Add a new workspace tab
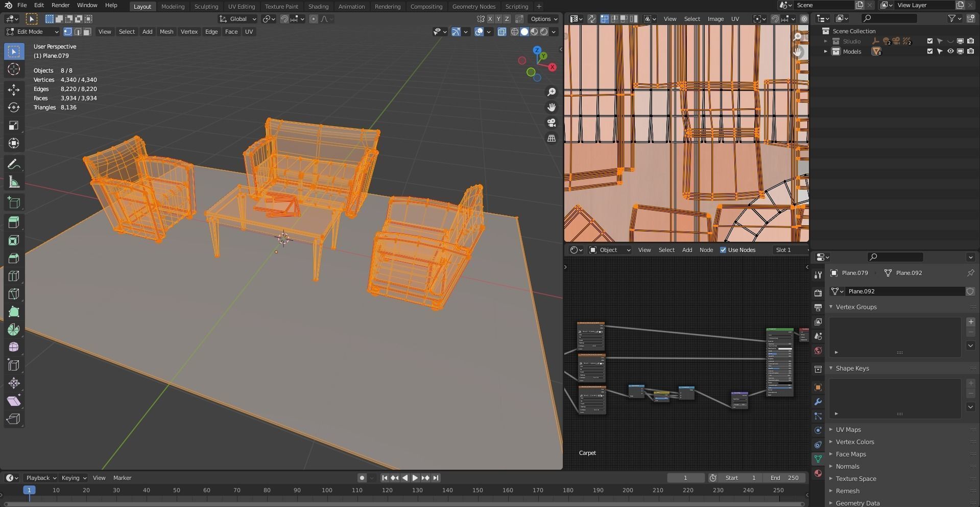The height and width of the screenshot is (507, 980). [539, 7]
